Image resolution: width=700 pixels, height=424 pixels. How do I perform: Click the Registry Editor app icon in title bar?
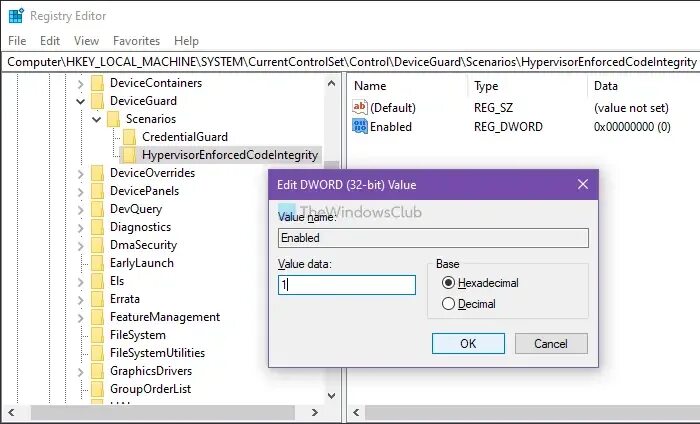[x=16, y=16]
